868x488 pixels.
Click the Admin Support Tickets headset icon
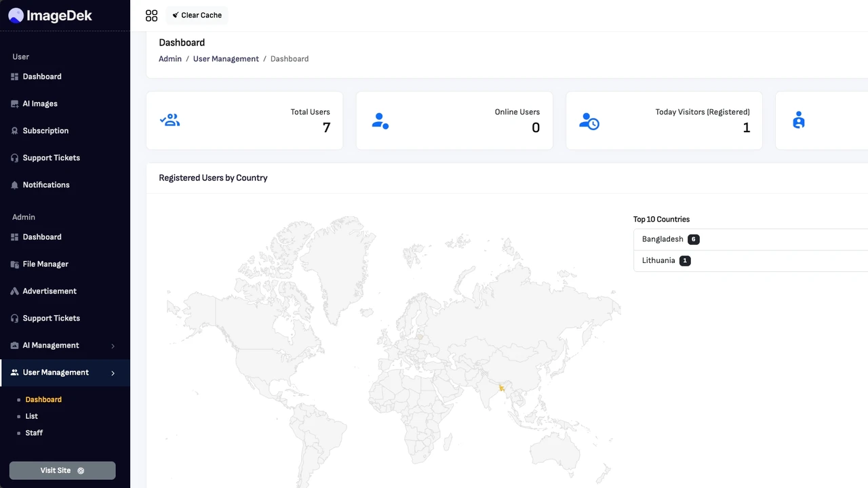click(15, 319)
